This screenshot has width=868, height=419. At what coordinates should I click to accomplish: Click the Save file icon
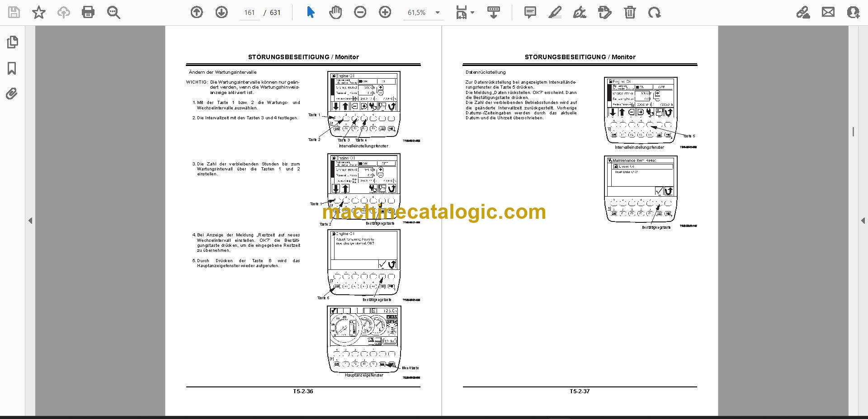coord(14,12)
